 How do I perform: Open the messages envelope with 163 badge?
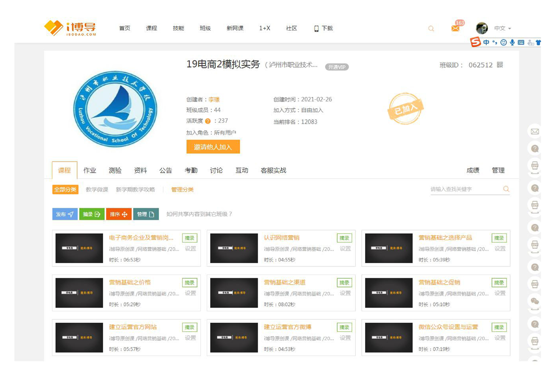pyautogui.click(x=455, y=29)
